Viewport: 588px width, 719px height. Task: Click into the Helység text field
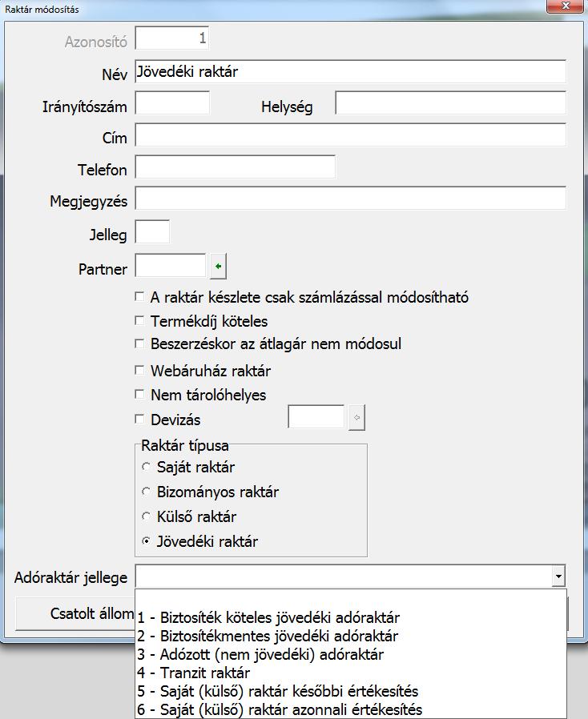450,102
